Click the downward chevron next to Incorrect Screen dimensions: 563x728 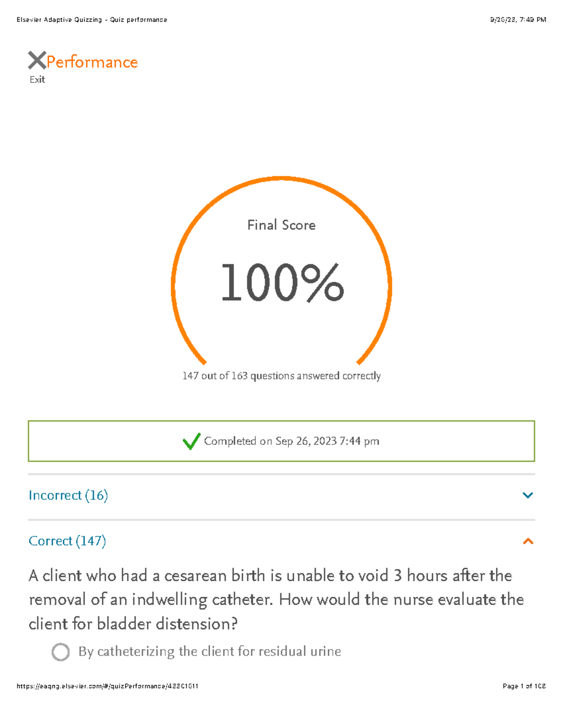pos(528,495)
